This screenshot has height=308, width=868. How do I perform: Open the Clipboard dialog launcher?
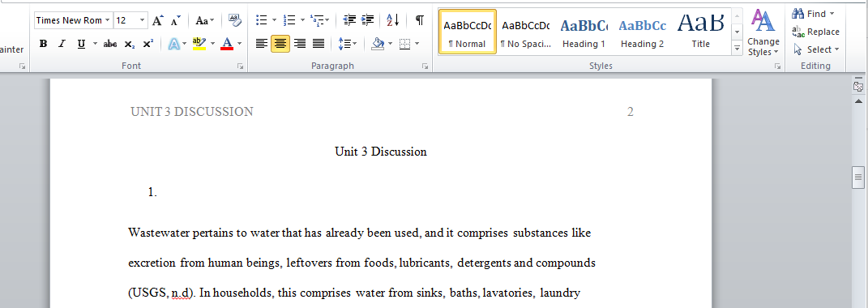click(22, 66)
